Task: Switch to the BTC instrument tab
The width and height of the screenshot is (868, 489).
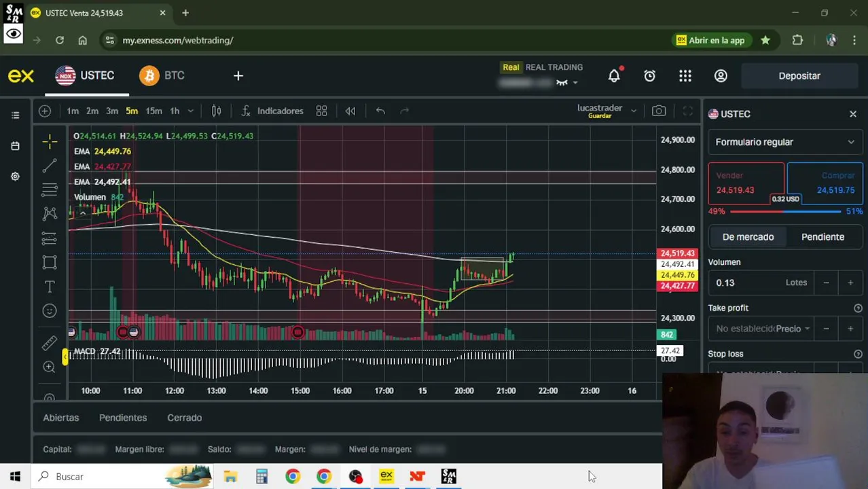Action: click(162, 75)
